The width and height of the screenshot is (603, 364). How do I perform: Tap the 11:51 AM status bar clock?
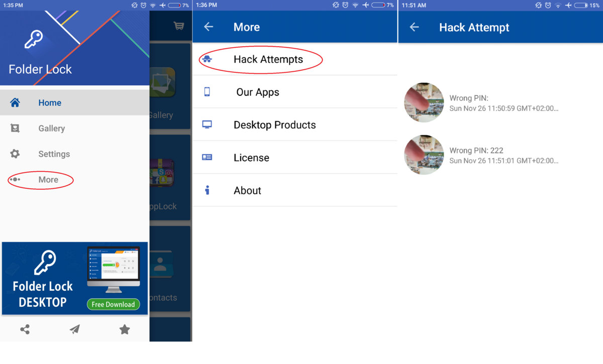click(414, 5)
